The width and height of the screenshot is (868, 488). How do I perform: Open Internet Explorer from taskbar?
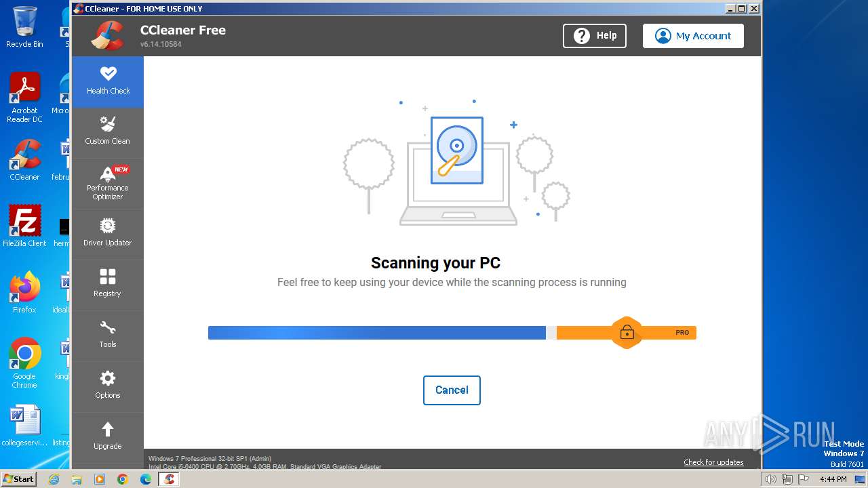click(x=54, y=479)
